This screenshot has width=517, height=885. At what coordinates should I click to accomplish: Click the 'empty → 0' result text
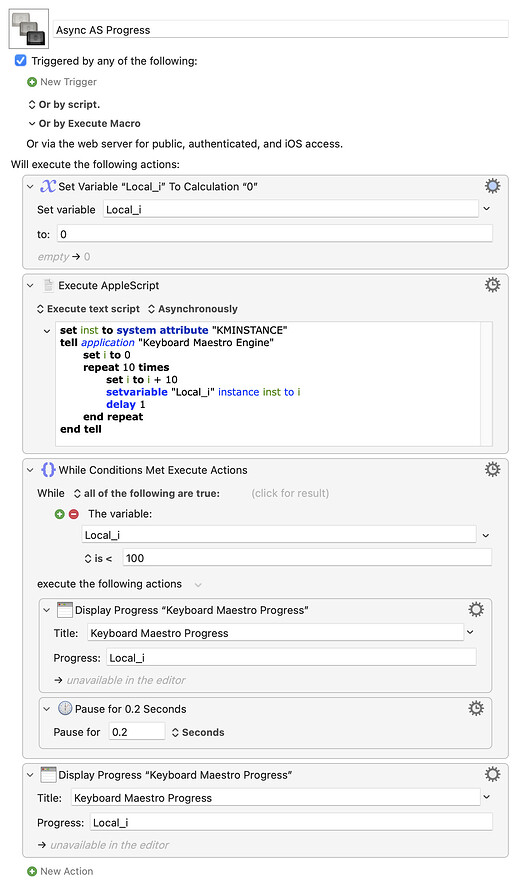(x=64, y=257)
